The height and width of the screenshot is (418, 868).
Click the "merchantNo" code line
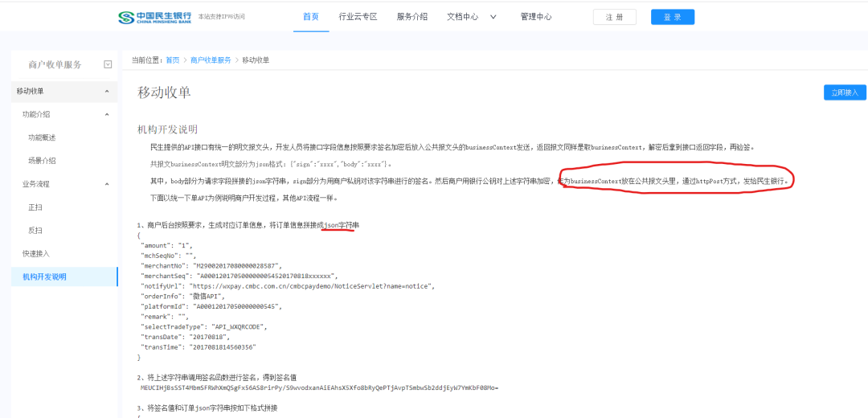pyautogui.click(x=211, y=266)
